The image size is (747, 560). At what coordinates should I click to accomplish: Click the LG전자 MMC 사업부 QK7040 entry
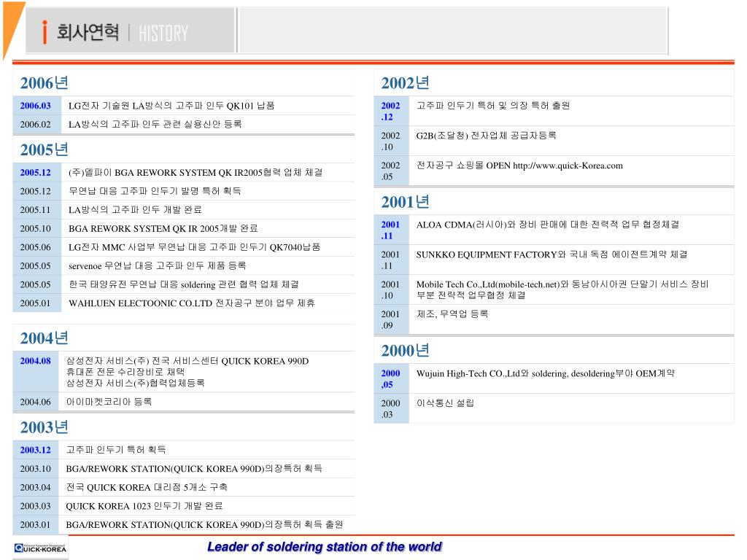click(194, 247)
